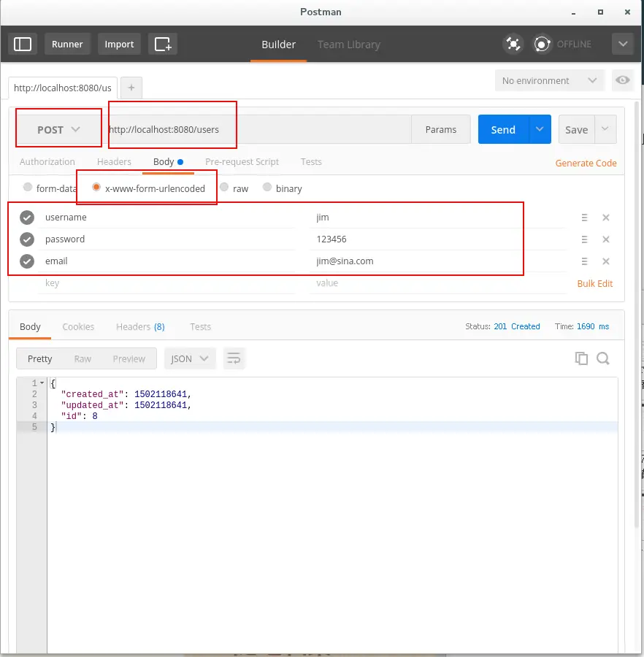Open the No environment dropdown
This screenshot has height=657, width=644.
[549, 80]
